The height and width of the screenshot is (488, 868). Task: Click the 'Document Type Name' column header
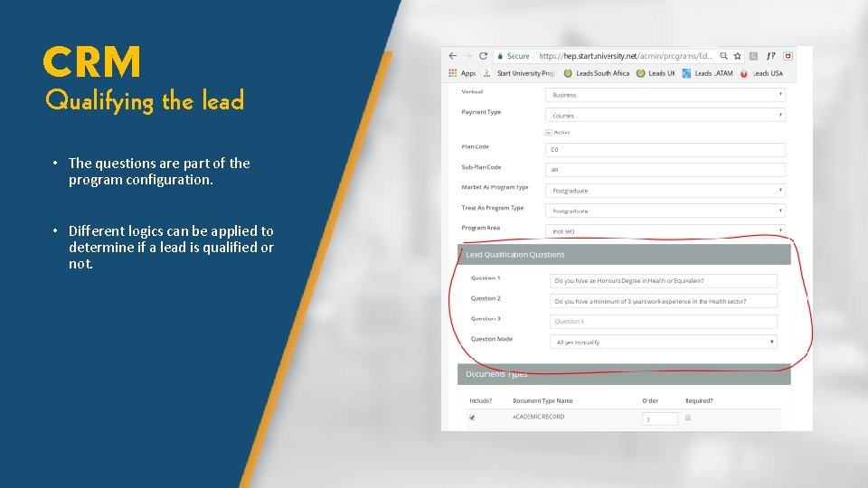coord(542,400)
